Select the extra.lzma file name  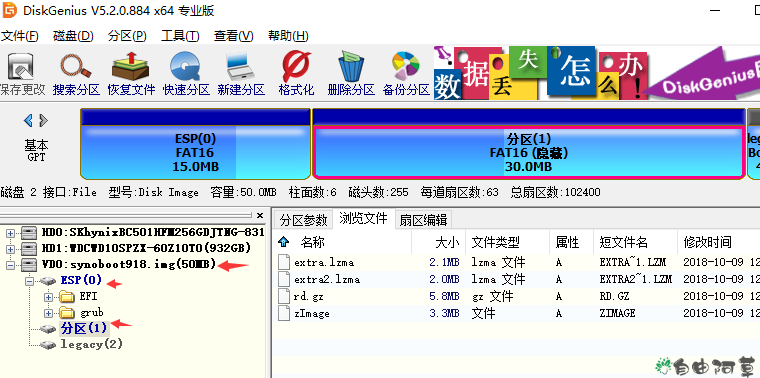[324, 263]
